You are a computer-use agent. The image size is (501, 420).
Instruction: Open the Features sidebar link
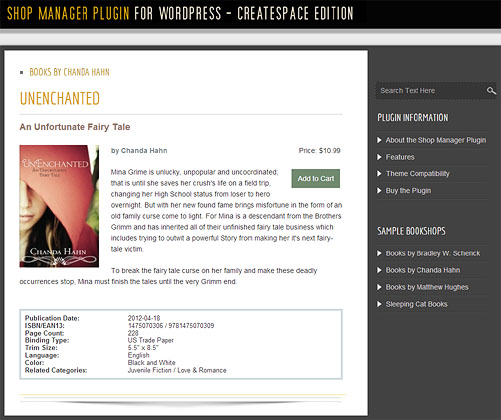(400, 157)
